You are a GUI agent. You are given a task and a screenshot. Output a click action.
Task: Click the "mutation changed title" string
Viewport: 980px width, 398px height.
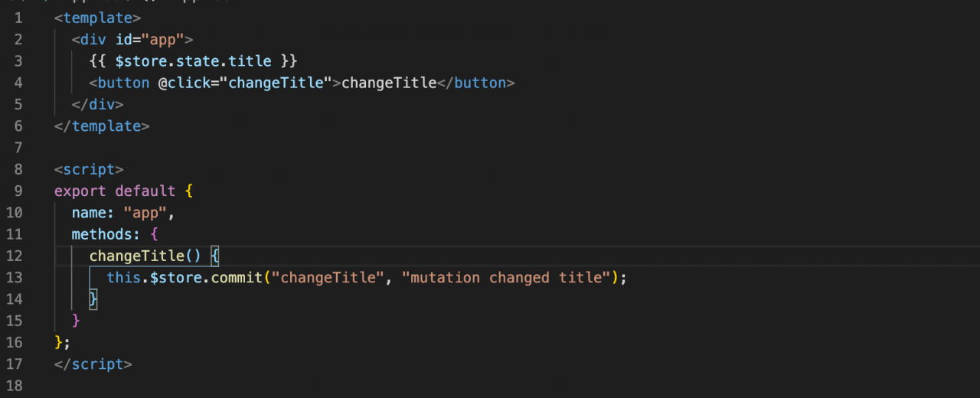[x=506, y=277]
